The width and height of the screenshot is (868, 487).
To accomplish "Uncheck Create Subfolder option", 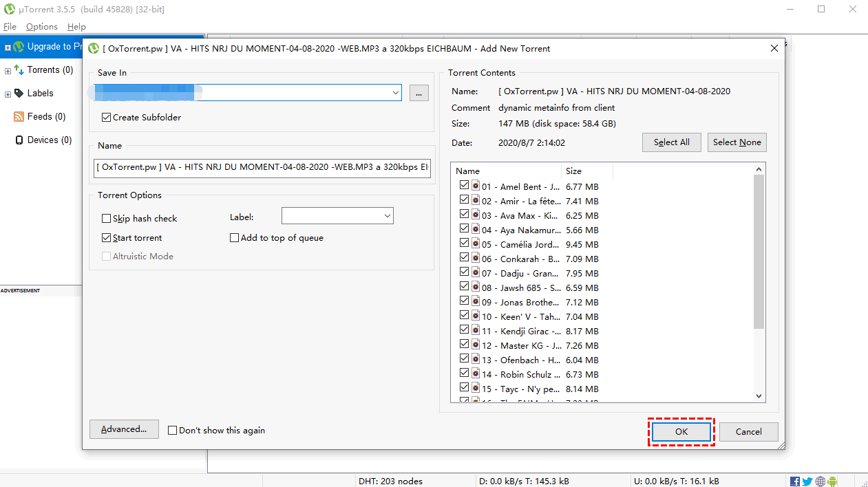I will tap(106, 118).
